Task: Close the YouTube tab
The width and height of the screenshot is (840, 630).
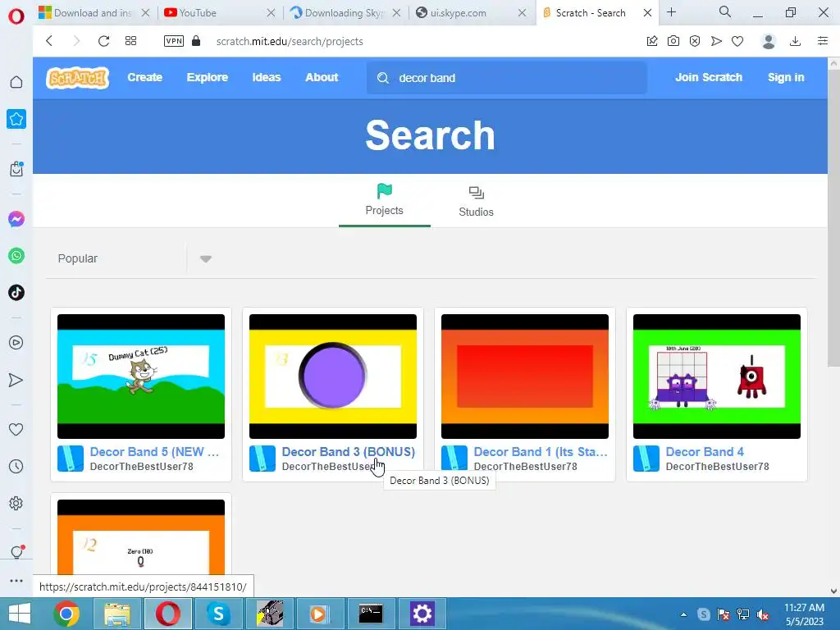Action: point(271,13)
